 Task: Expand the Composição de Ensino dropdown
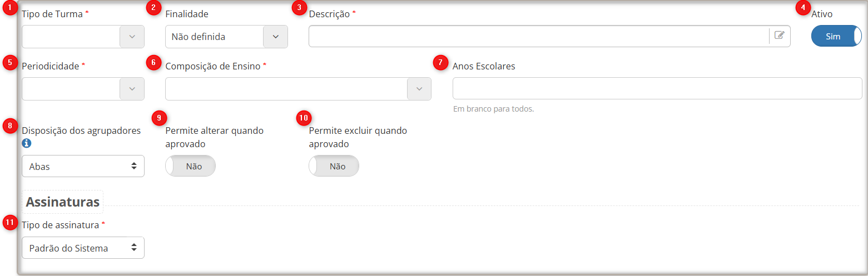tap(419, 89)
